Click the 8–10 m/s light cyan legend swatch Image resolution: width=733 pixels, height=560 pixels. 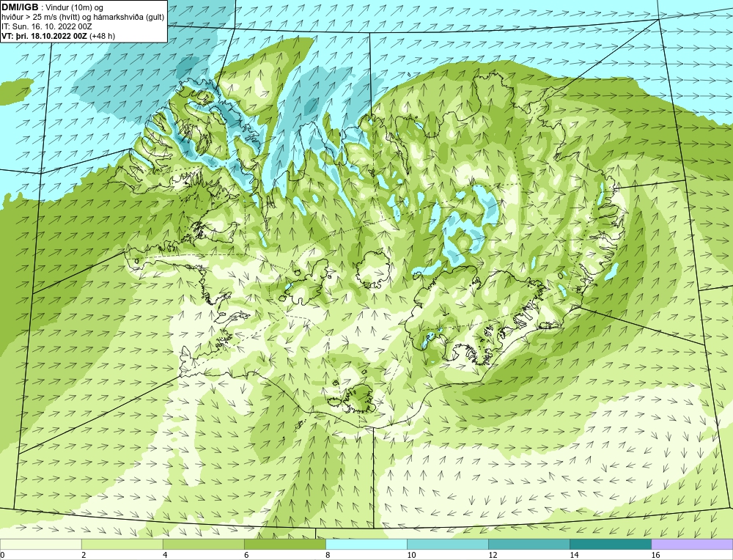[366, 544]
